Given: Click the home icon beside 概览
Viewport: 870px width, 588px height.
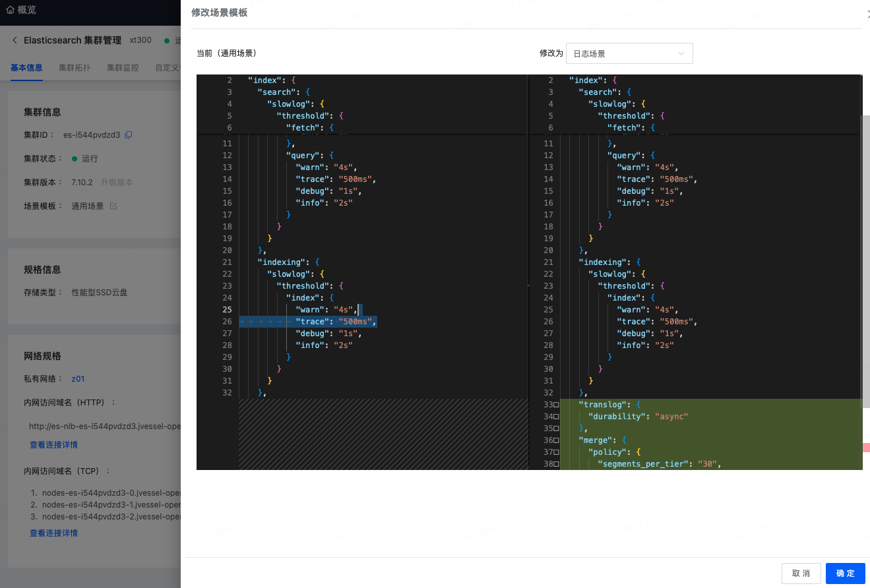Looking at the screenshot, I should (x=10, y=10).
